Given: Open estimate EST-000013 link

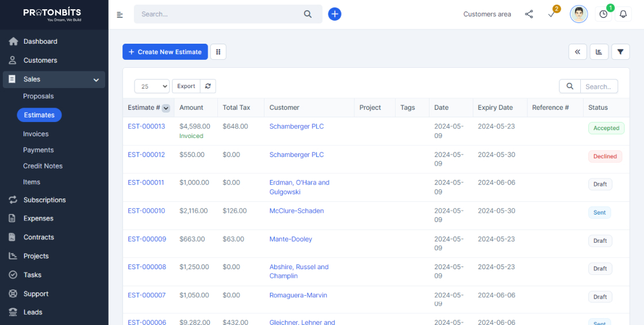Looking at the screenshot, I should tap(146, 127).
